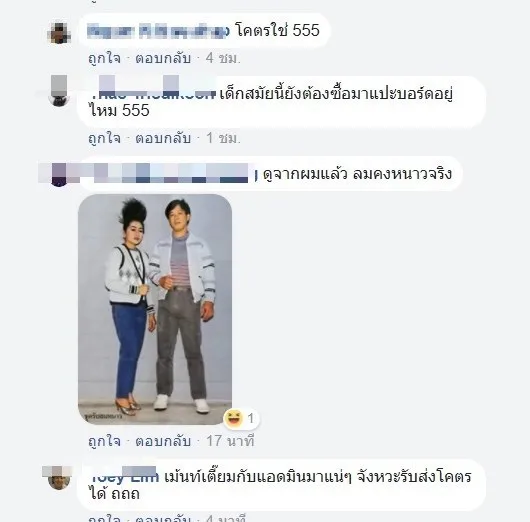Reply to the photo comment posted 17 นาที ago
The height and width of the screenshot is (522, 530).
[163, 441]
